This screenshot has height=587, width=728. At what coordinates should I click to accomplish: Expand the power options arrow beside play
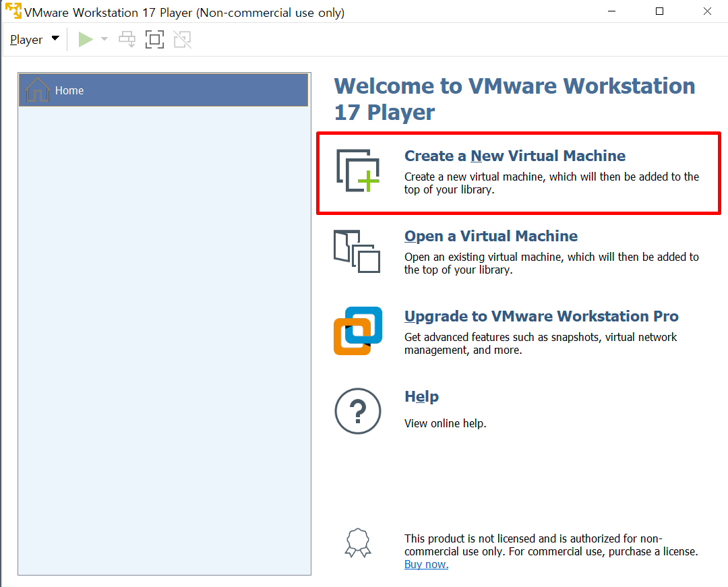104,39
